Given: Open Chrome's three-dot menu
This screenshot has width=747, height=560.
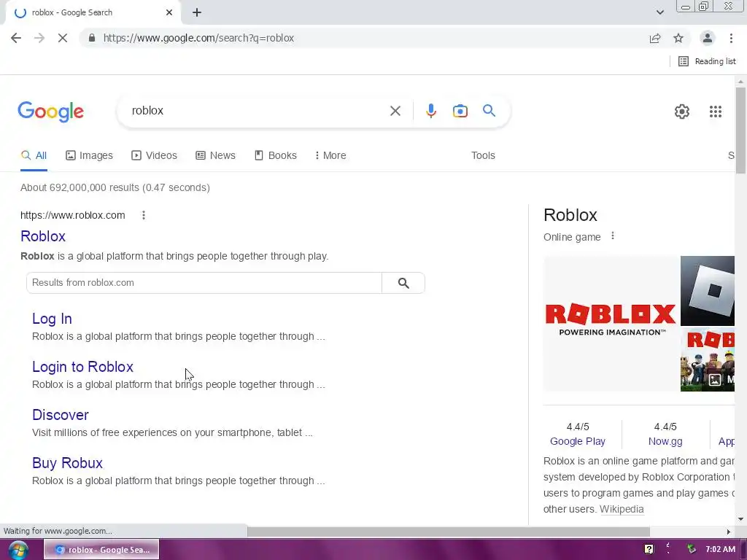Looking at the screenshot, I should (731, 38).
